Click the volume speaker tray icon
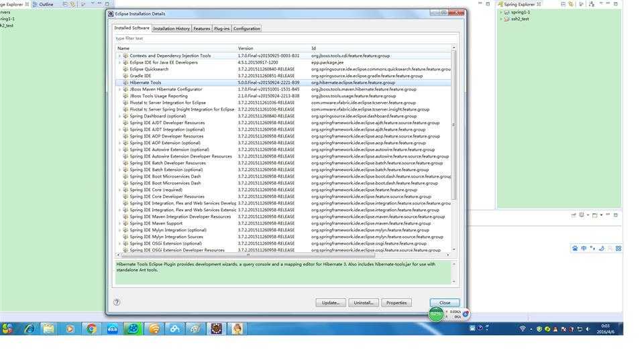 coord(588,329)
